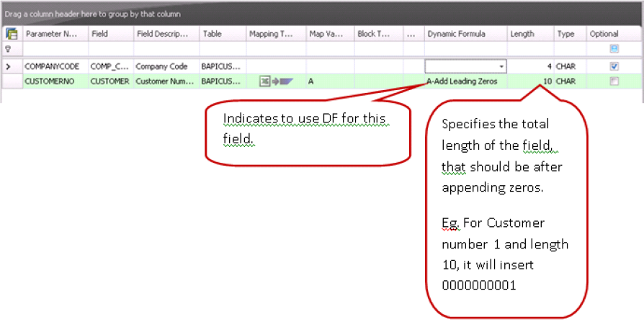Viewport: 644px width, 322px height.
Task: Click the Optional column filter icon
Action: (x=613, y=49)
